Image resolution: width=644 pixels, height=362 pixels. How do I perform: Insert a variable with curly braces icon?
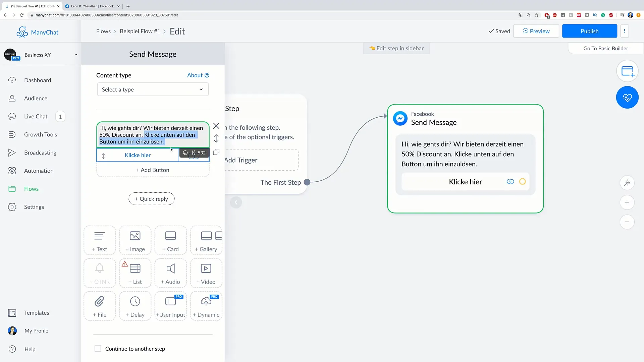tap(194, 153)
